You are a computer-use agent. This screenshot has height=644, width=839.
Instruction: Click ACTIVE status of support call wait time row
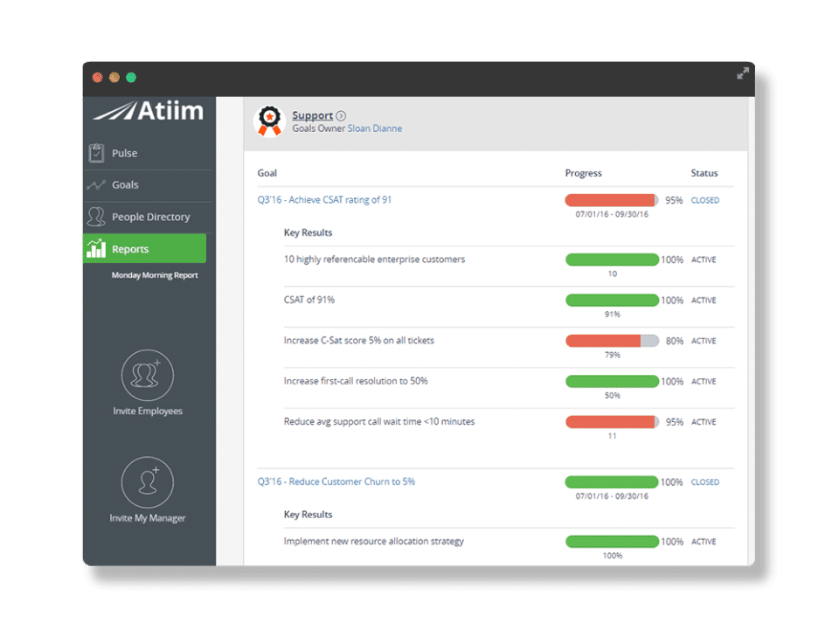(704, 422)
